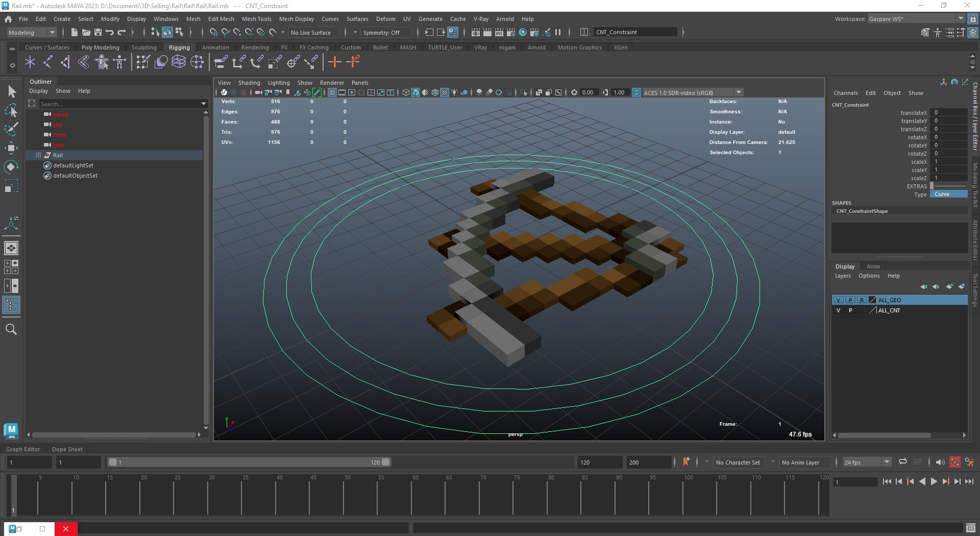Toggle visibility V of ALL_GEO layer
The height and width of the screenshot is (536, 980).
pyautogui.click(x=839, y=300)
